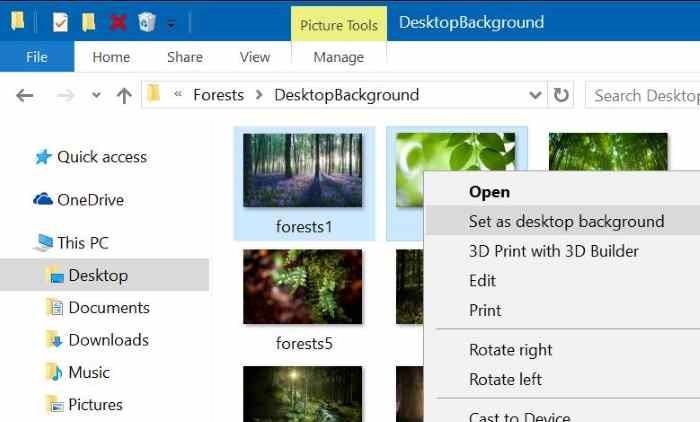Click the Recycle Bin icon in quick access toolbar
The width and height of the screenshot is (700, 422).
tap(147, 22)
